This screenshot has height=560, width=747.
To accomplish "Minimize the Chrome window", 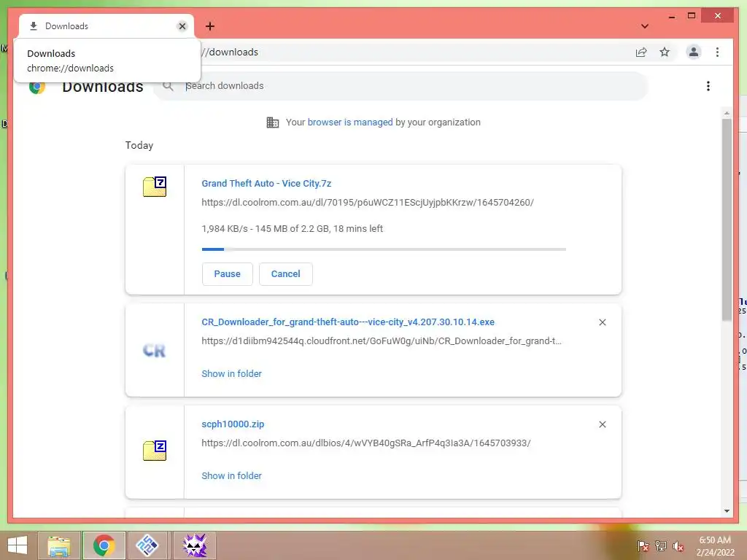I will [672, 16].
